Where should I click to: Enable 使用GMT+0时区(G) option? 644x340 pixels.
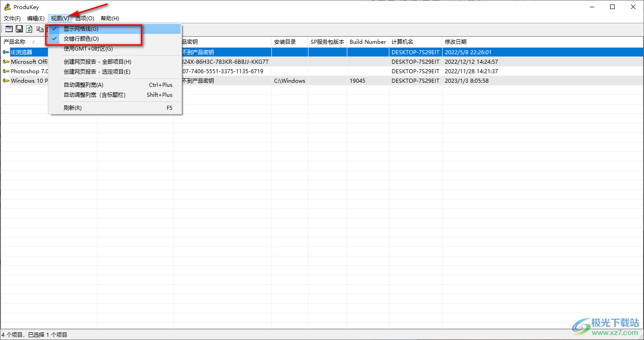[115, 48]
